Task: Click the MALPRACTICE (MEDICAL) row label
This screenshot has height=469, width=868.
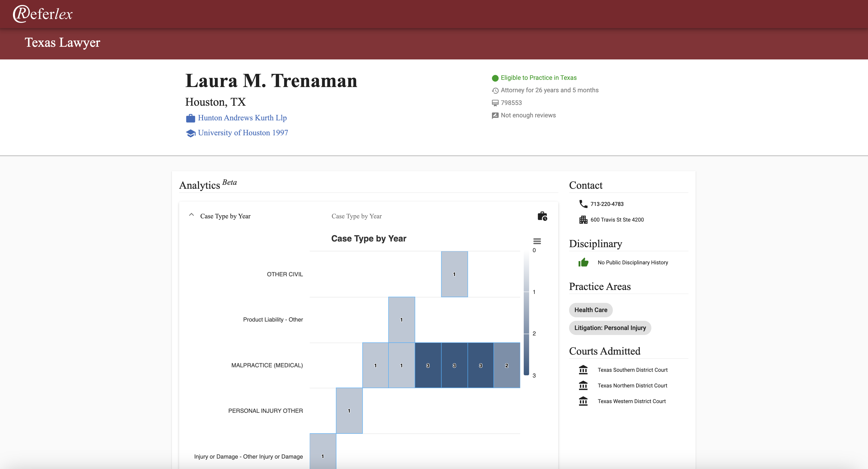Action: point(267,365)
